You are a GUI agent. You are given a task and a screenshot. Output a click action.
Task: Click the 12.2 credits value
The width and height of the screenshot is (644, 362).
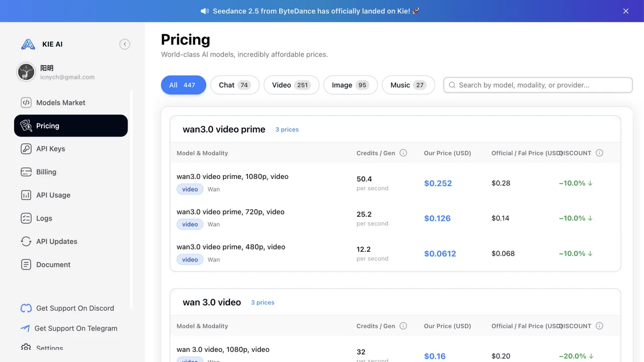point(364,249)
